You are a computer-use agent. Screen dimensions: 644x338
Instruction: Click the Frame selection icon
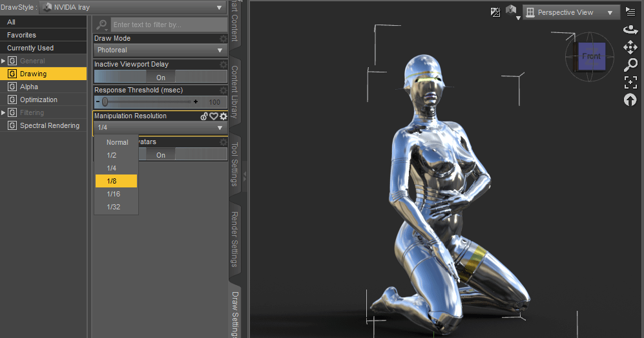(x=630, y=82)
